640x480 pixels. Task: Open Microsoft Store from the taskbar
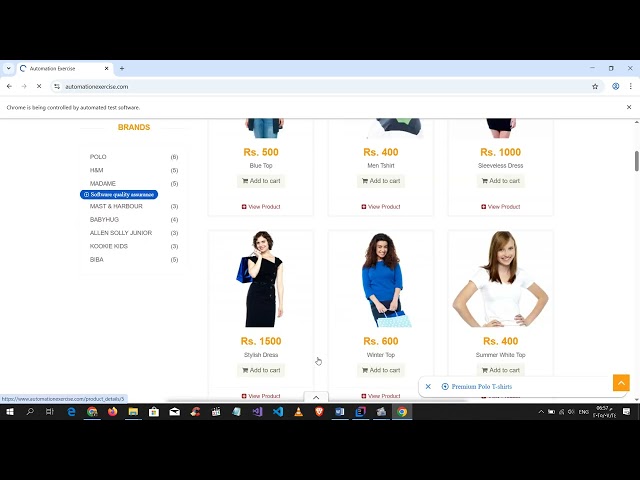click(x=154, y=412)
